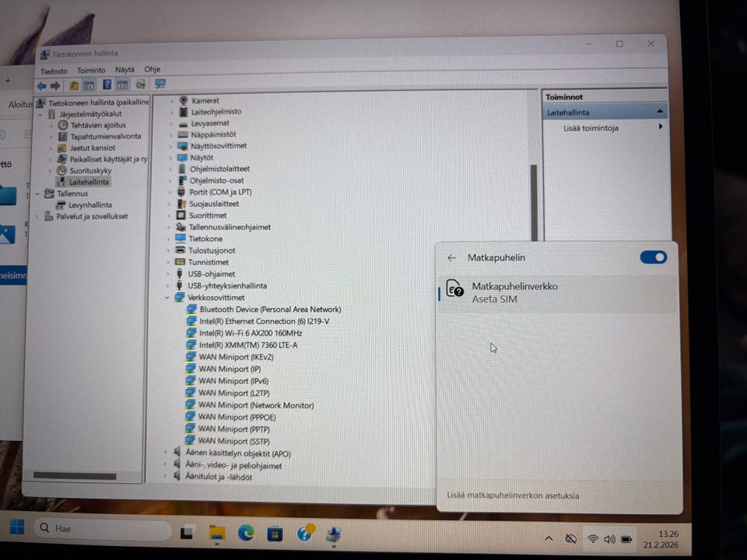This screenshot has width=747, height=560.
Task: Select WAN Miniport (SSTP) entry
Action: 234,441
